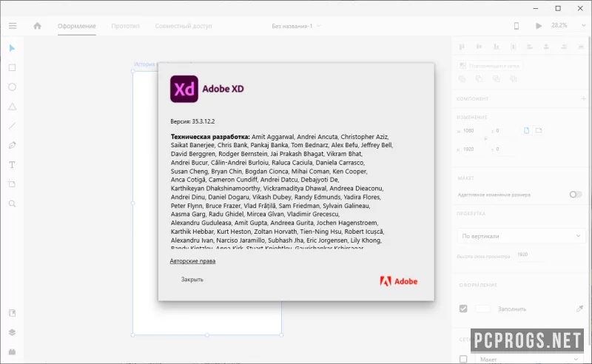Click the Align Middle vertically icon

[x=479, y=47]
